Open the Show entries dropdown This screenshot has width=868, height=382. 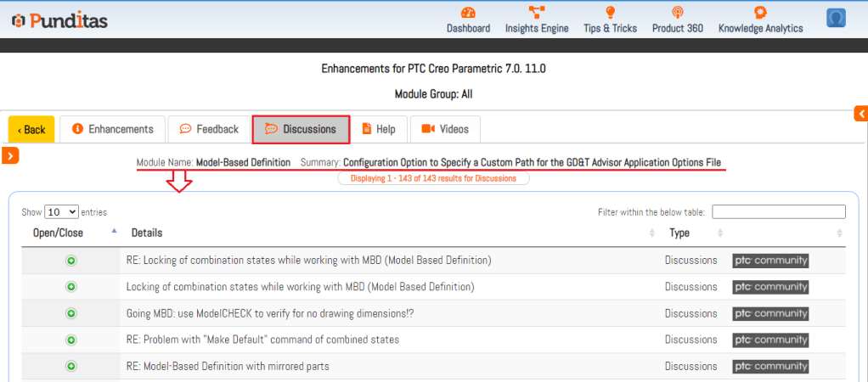pyautogui.click(x=61, y=212)
